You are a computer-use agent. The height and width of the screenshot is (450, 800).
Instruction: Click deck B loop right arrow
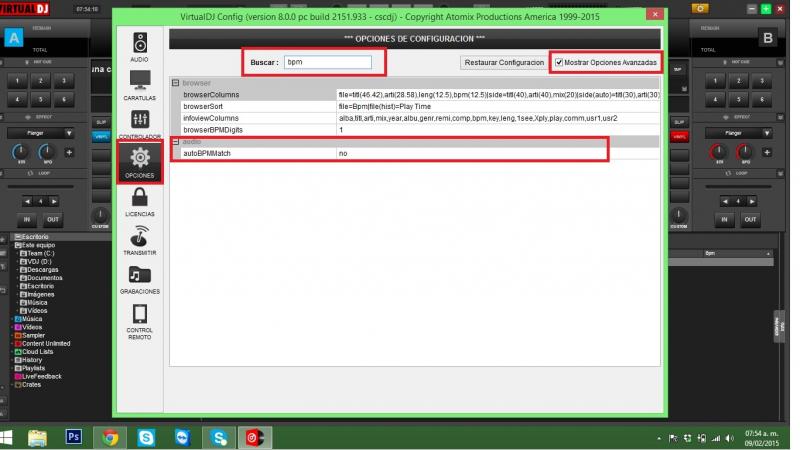point(752,202)
